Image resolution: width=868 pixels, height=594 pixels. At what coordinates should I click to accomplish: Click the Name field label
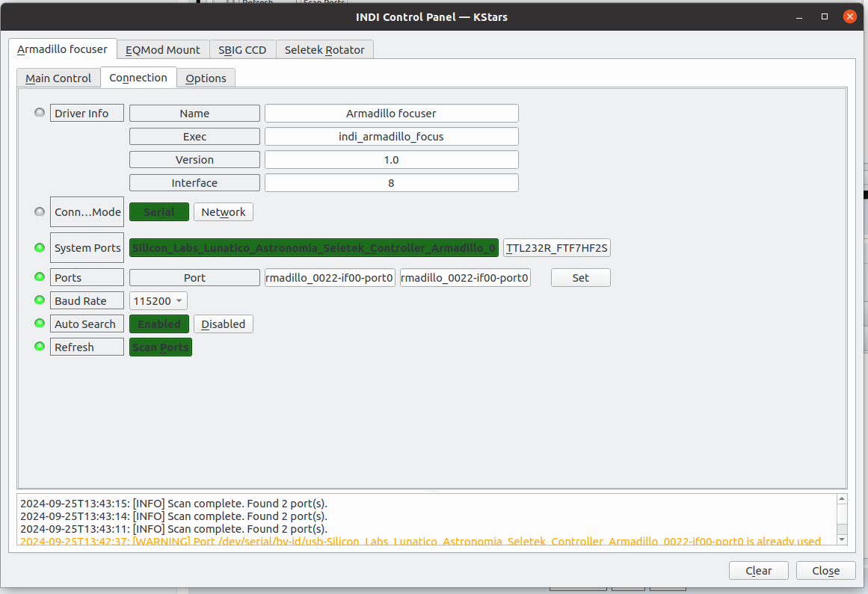point(194,114)
